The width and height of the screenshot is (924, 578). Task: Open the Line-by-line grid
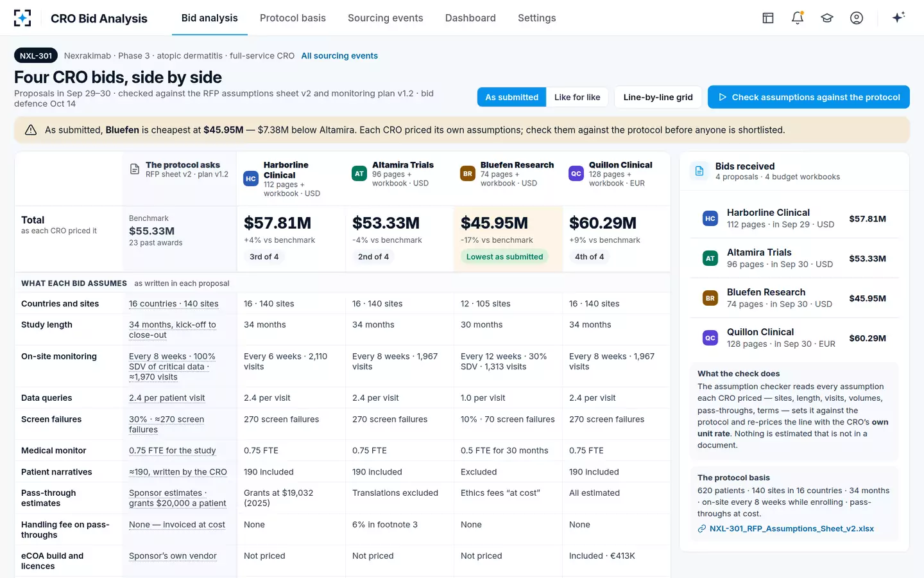[x=658, y=97]
